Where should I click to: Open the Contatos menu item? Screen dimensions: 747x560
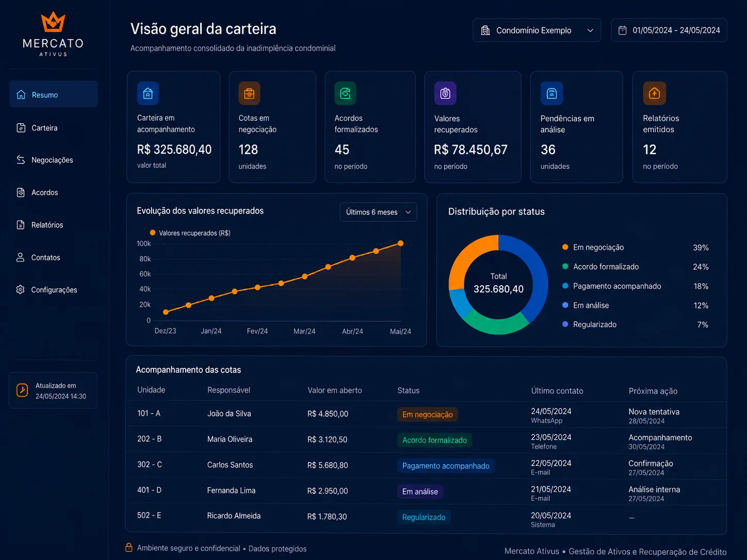coord(45,257)
